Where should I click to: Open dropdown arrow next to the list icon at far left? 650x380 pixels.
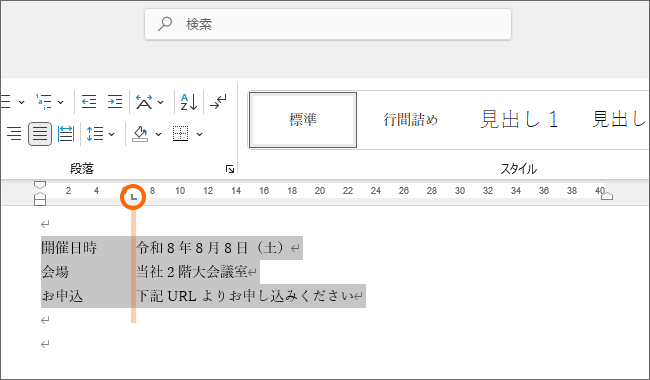(22, 102)
